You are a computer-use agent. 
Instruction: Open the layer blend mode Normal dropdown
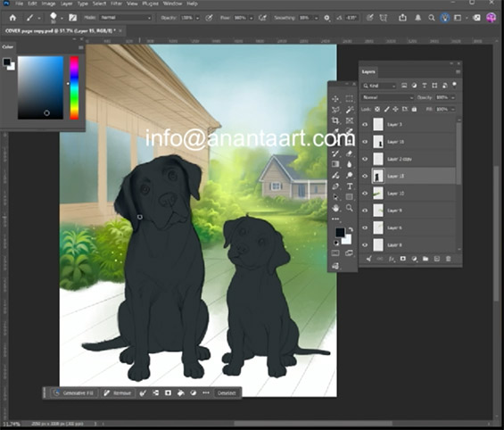387,97
